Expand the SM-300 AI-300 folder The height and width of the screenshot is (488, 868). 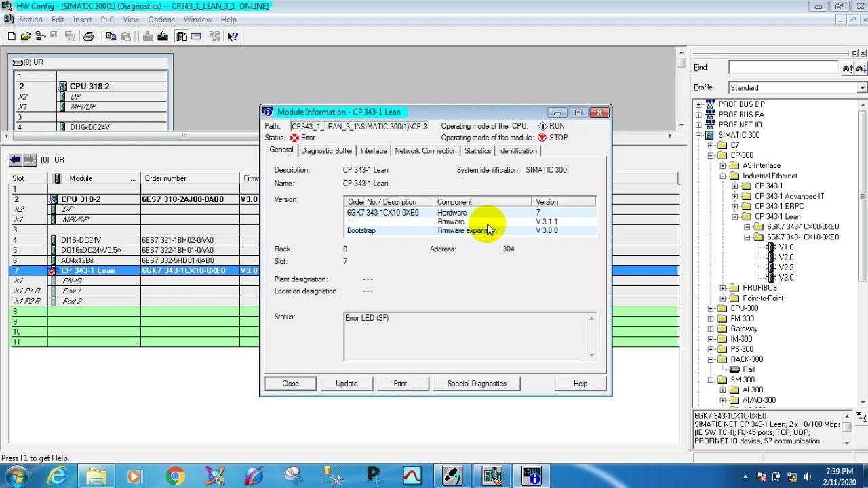[x=723, y=390]
